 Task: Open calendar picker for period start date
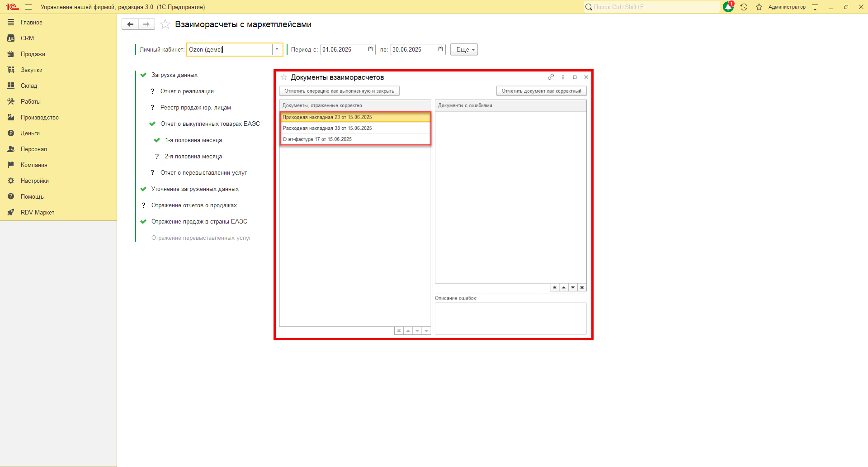coord(371,49)
